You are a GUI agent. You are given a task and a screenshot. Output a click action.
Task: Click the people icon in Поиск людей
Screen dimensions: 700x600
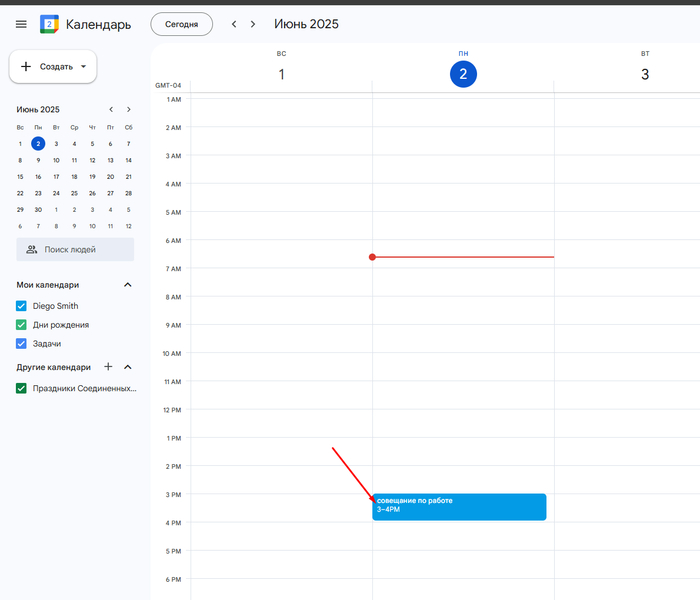(32, 249)
